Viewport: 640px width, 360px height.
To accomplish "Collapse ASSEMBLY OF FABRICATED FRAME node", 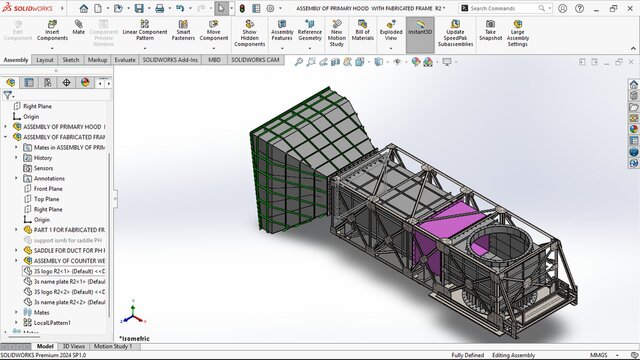I will (x=6, y=137).
